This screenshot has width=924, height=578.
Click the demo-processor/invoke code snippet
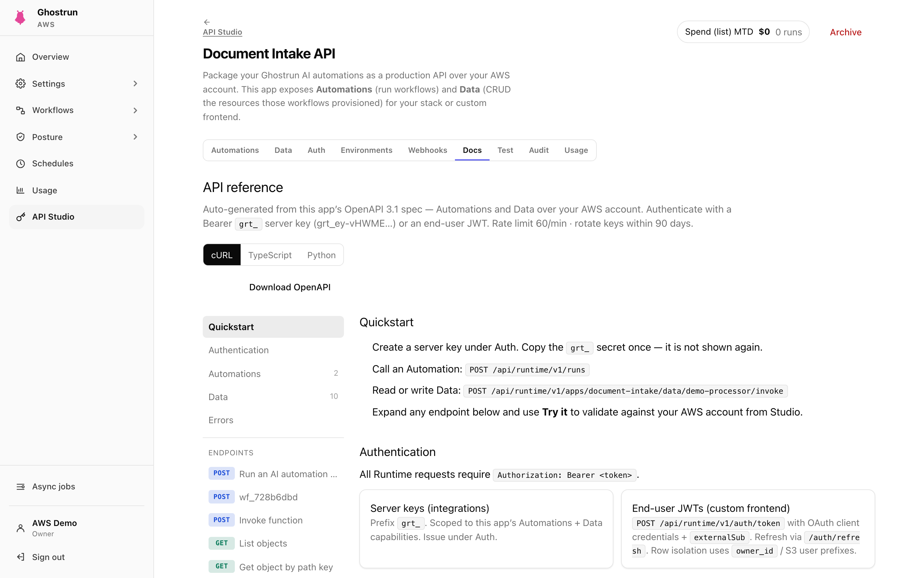click(625, 391)
